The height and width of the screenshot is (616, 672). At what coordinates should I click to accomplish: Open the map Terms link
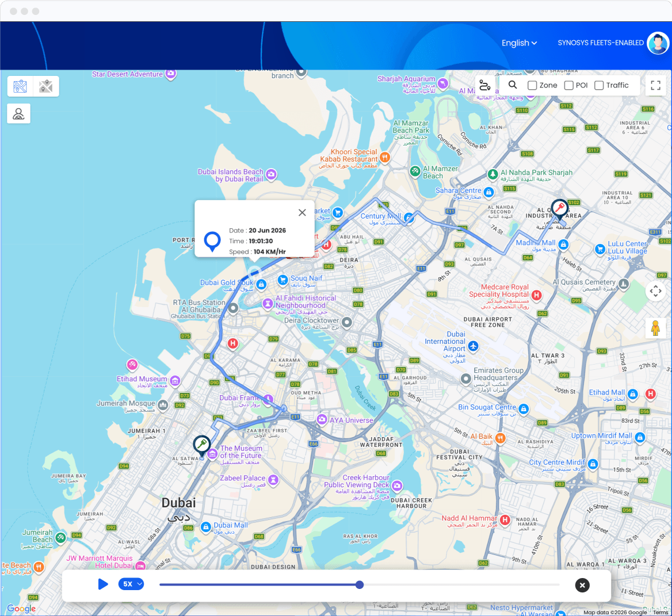click(x=660, y=613)
